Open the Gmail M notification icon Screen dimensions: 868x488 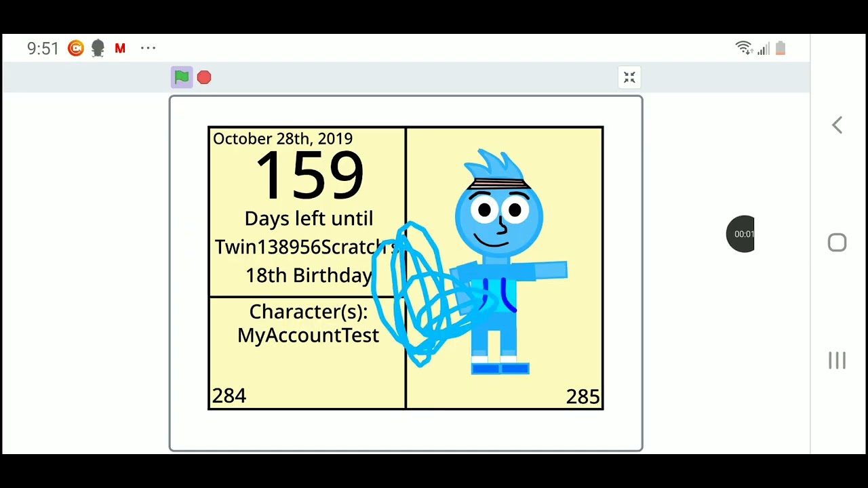120,48
